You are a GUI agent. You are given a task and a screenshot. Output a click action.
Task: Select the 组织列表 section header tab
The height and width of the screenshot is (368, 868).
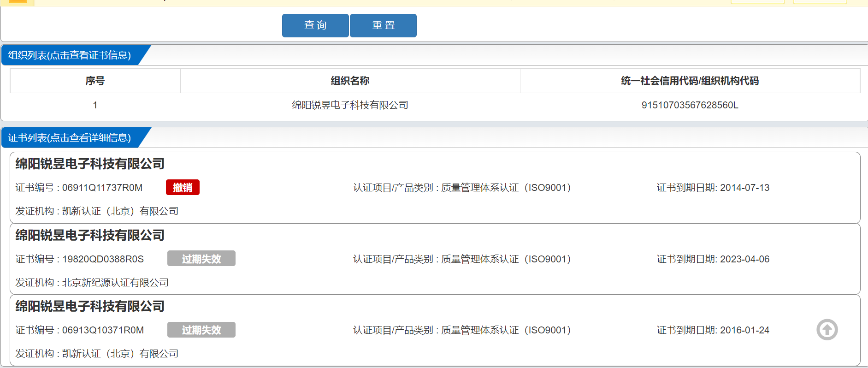point(70,55)
